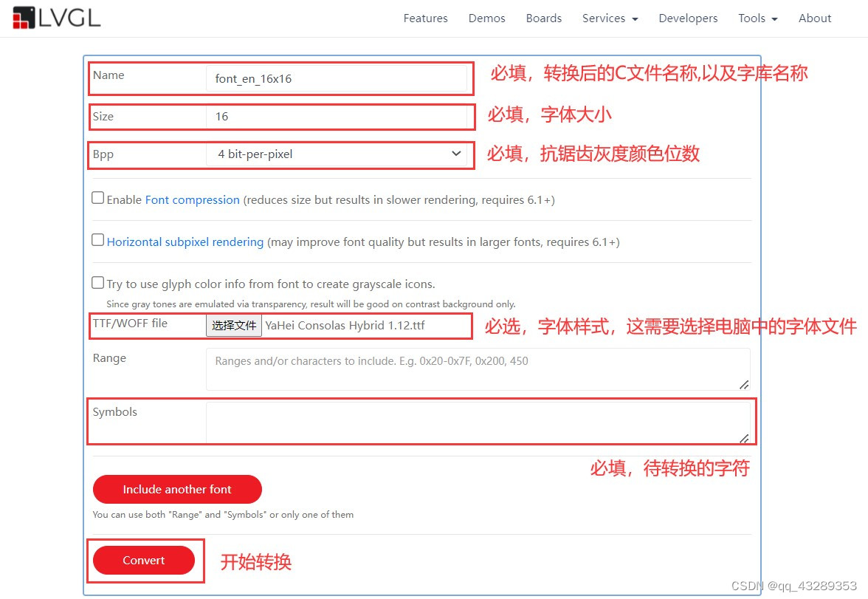The image size is (868, 599).
Task: Click the Range textarea
Action: pos(478,369)
